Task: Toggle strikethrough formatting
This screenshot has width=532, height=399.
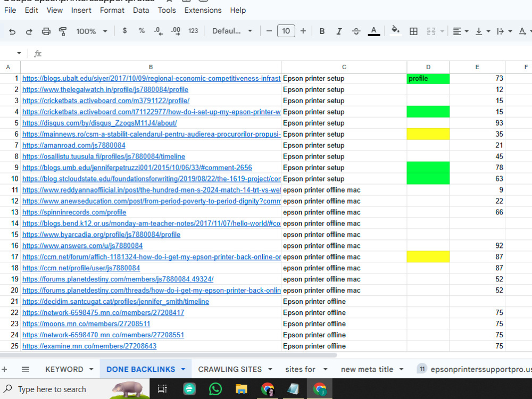Action: (x=356, y=31)
